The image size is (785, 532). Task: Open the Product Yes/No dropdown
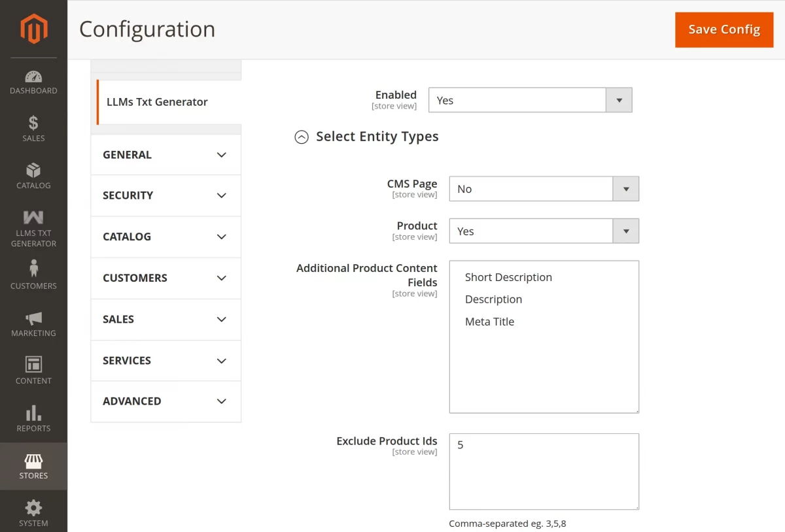click(544, 231)
